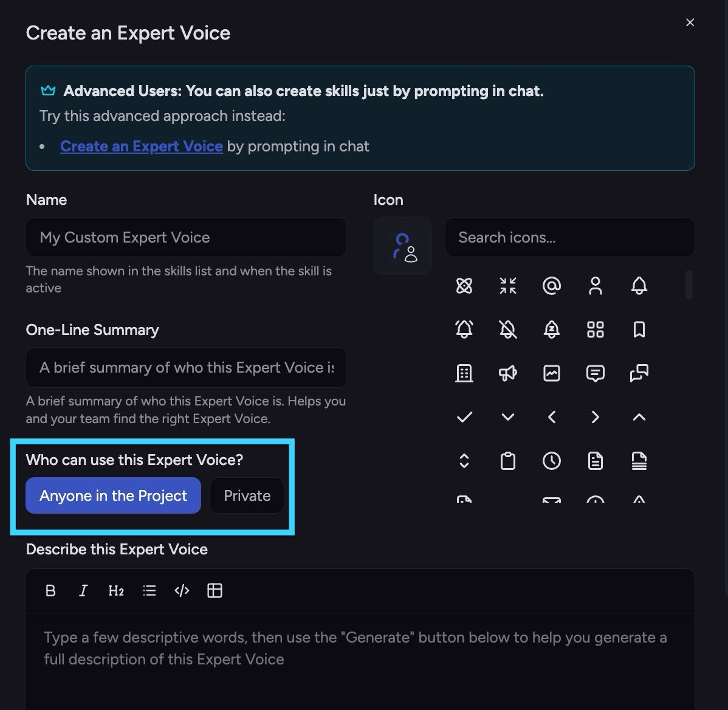Choose the chevron-down icon
Image resolution: width=728 pixels, height=710 pixels.
(x=507, y=417)
